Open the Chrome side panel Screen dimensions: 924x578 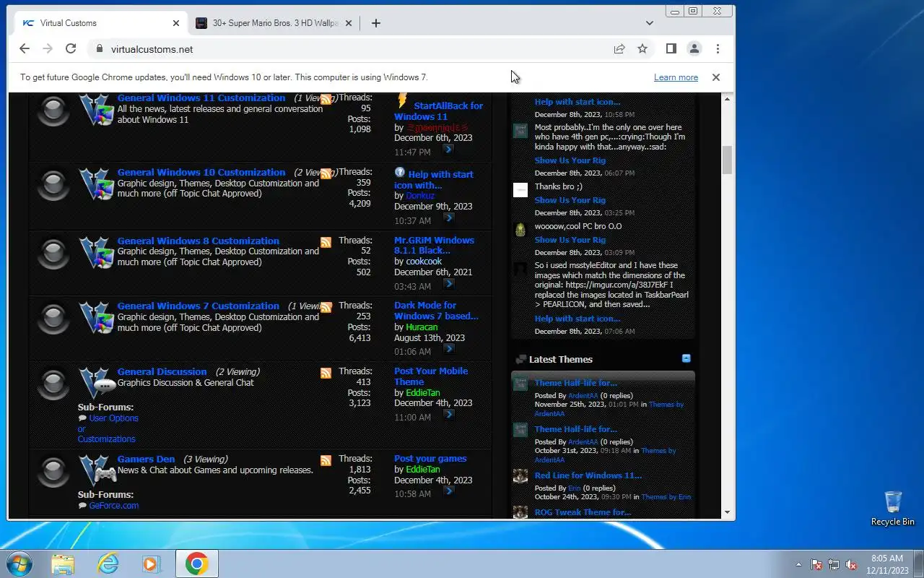pos(671,49)
